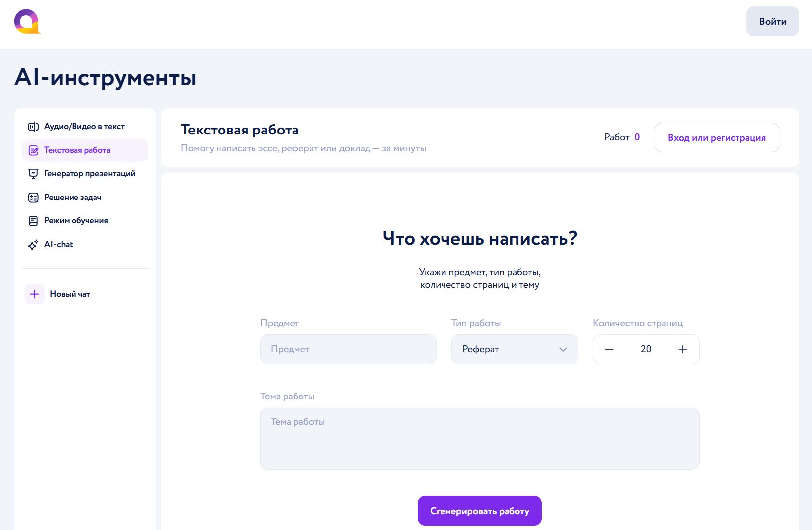
Task: Click the Решение задач icon
Action: point(33,198)
